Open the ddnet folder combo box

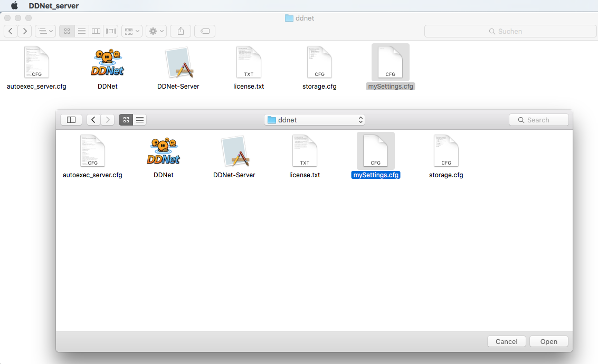[x=314, y=120]
